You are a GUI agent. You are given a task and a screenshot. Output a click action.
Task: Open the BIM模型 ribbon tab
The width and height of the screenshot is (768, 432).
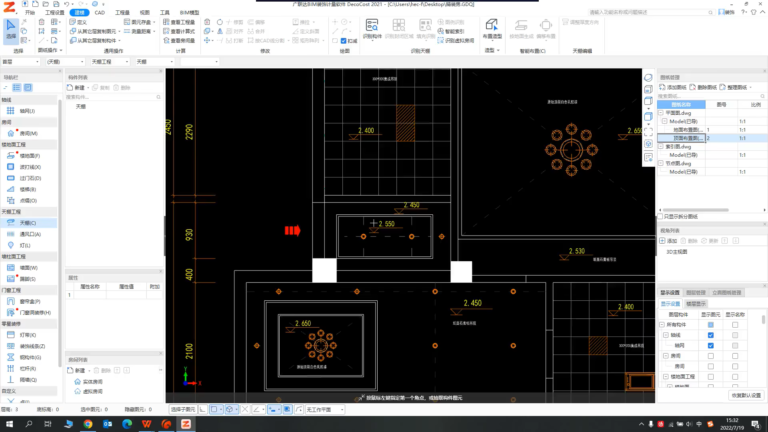click(x=190, y=13)
